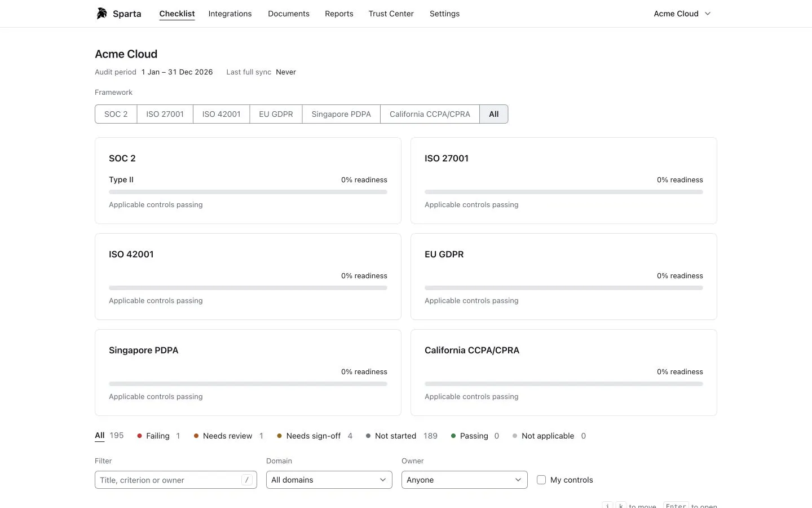Open the Reports navigation item
The width and height of the screenshot is (812, 508).
coord(339,14)
